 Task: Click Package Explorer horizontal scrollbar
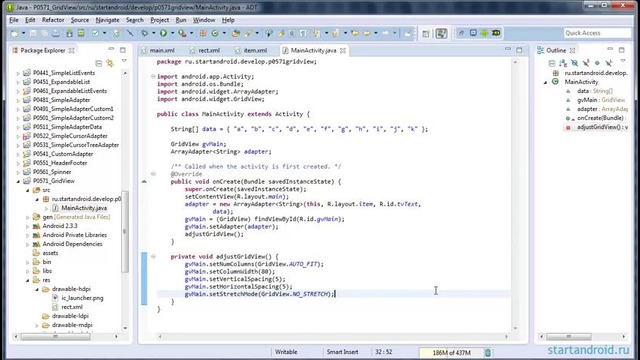click(x=55, y=337)
